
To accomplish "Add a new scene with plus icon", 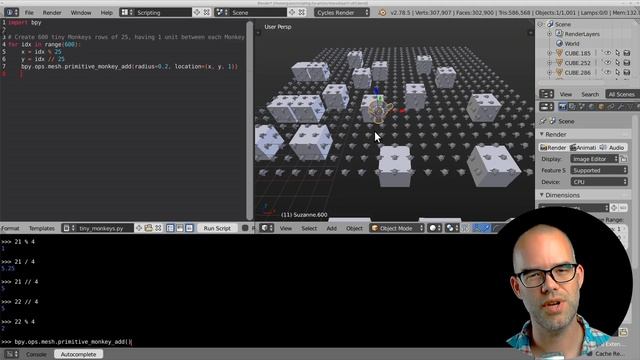I will point(291,12).
